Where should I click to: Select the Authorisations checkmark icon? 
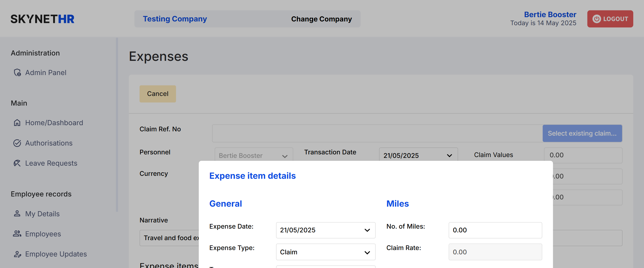17,143
